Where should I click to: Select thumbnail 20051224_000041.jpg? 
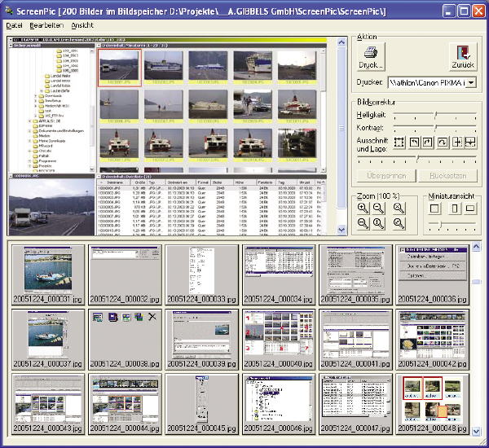click(355, 340)
